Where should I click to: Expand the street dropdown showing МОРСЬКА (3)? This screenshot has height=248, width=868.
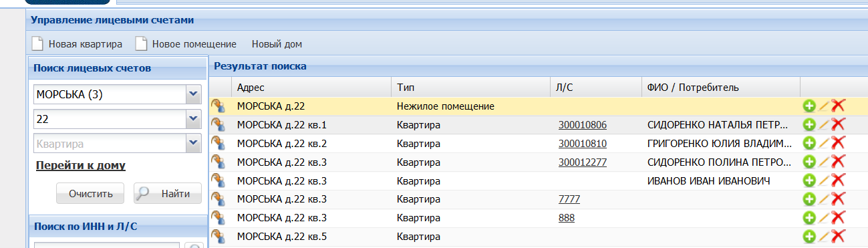tap(193, 94)
